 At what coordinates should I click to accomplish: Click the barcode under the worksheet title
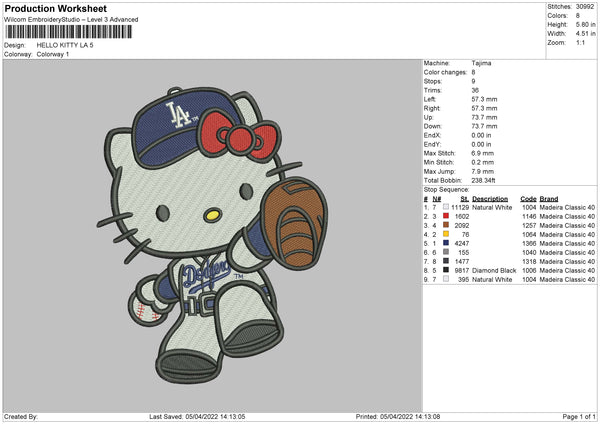(x=69, y=32)
